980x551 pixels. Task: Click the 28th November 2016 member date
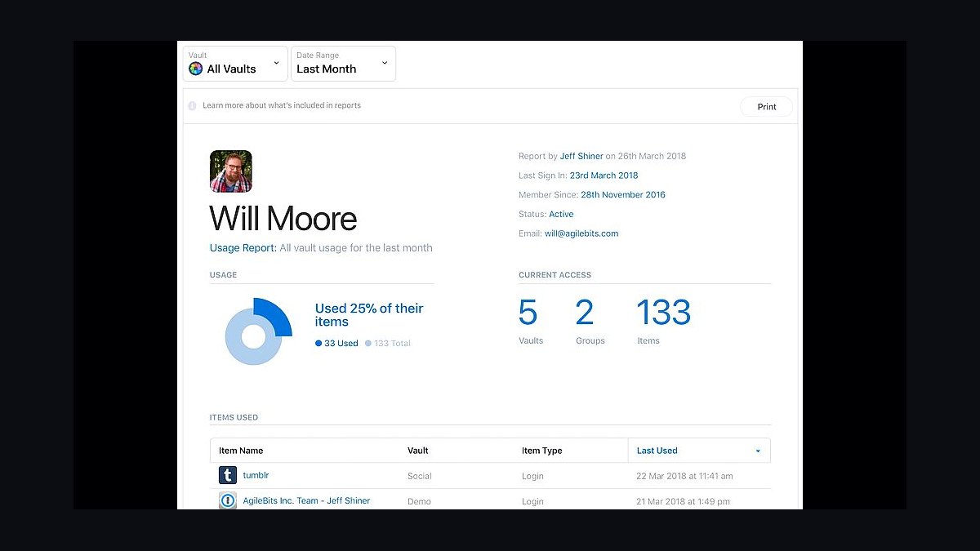coord(623,195)
